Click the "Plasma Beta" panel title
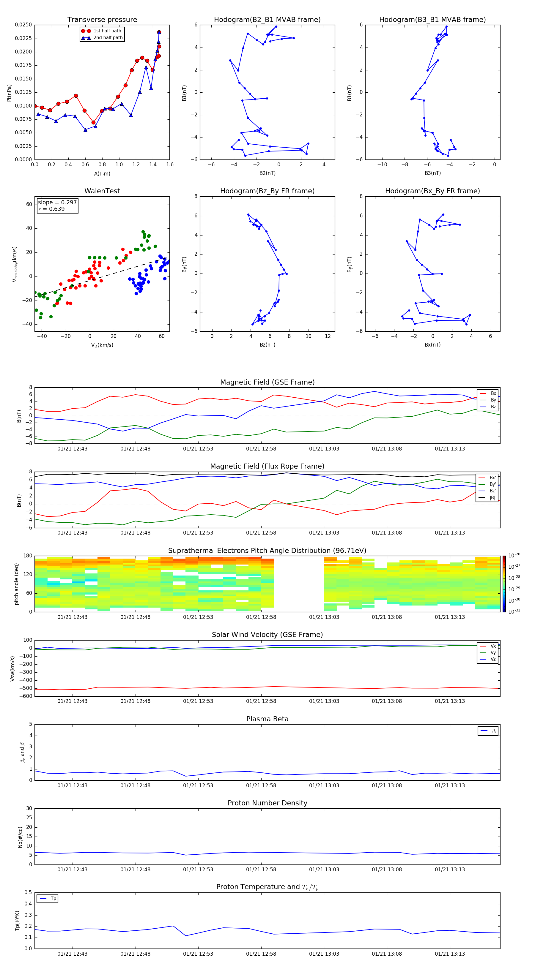 267,719
